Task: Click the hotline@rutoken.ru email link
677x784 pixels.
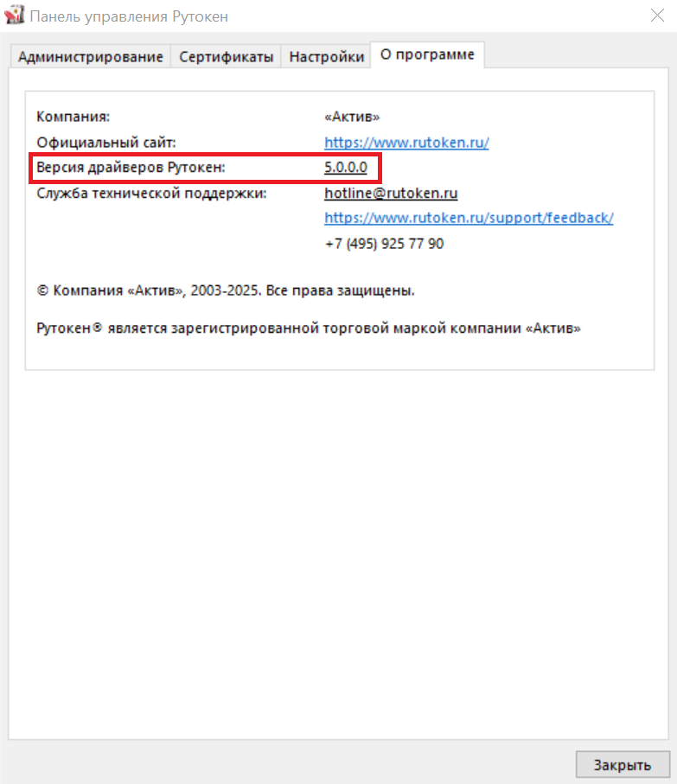Action: pos(391,193)
